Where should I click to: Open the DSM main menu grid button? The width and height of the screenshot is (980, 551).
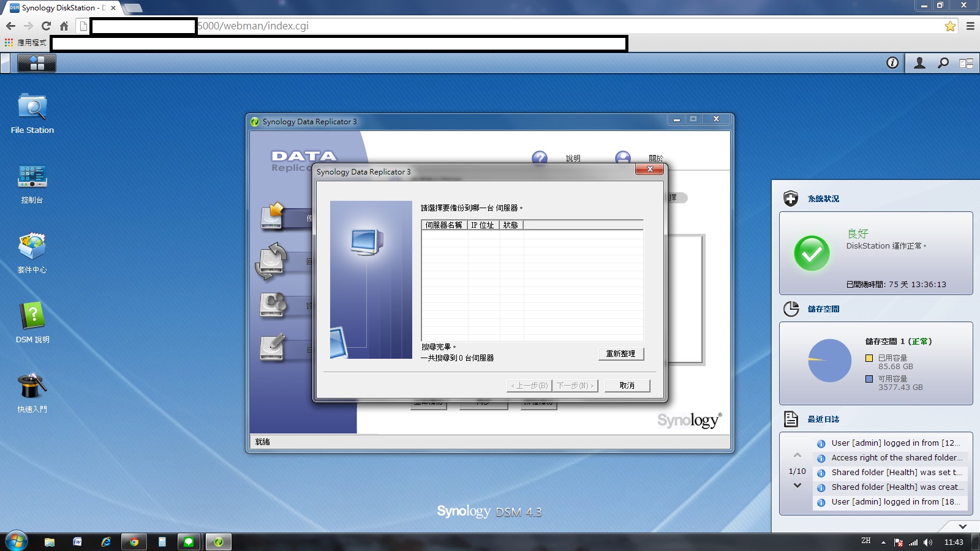37,63
